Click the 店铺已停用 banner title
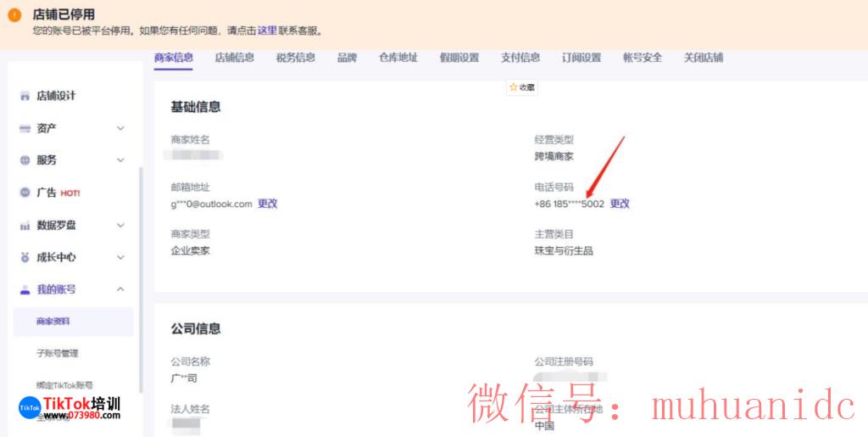 pyautogui.click(x=64, y=14)
